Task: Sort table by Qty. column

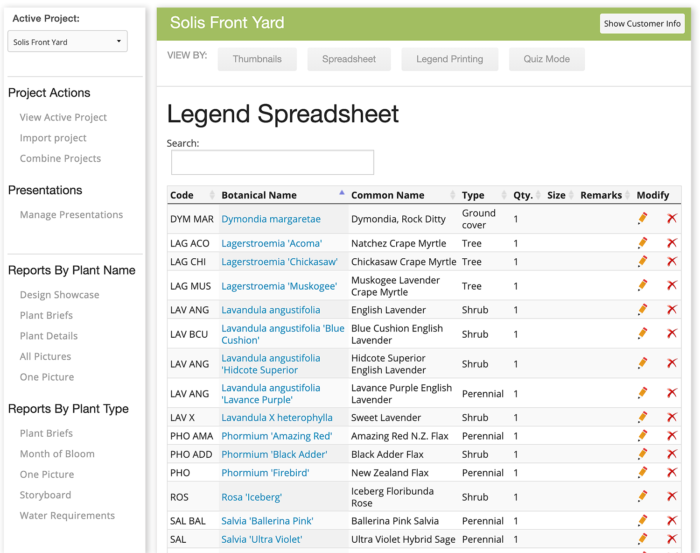Action: click(x=527, y=195)
